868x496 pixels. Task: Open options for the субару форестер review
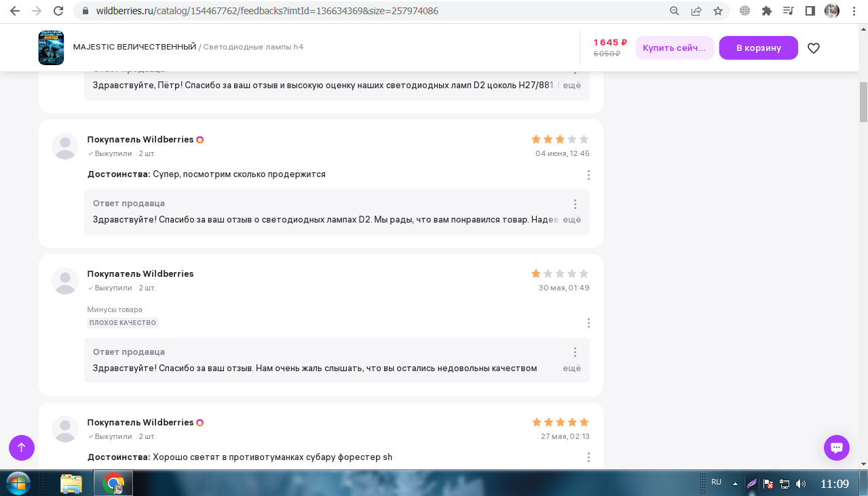pos(588,457)
